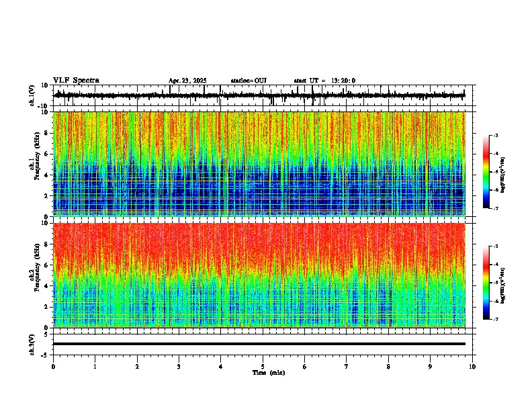Click time axis tick label "0"
Image resolution: width=532 pixels, height=411 pixels.
(53, 367)
